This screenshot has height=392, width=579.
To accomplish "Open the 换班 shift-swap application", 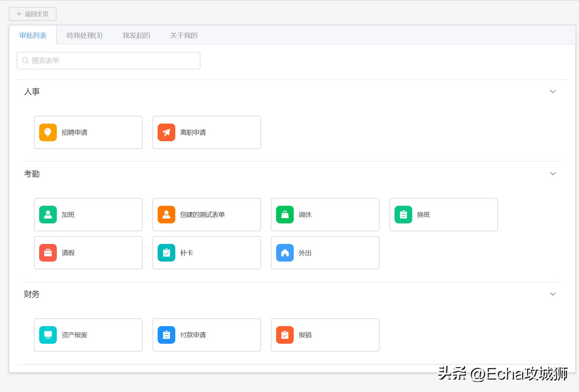I will pos(443,214).
